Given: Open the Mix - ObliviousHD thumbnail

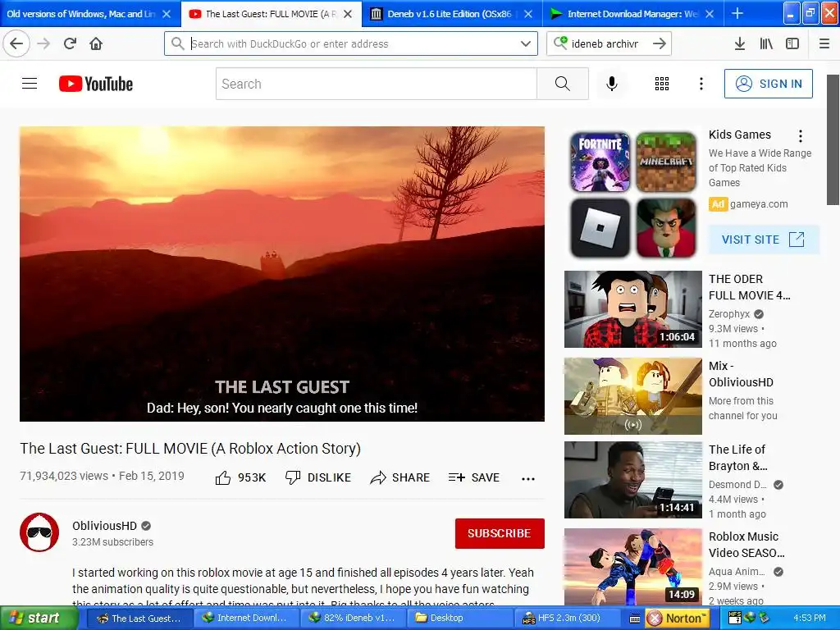Looking at the screenshot, I should point(633,396).
